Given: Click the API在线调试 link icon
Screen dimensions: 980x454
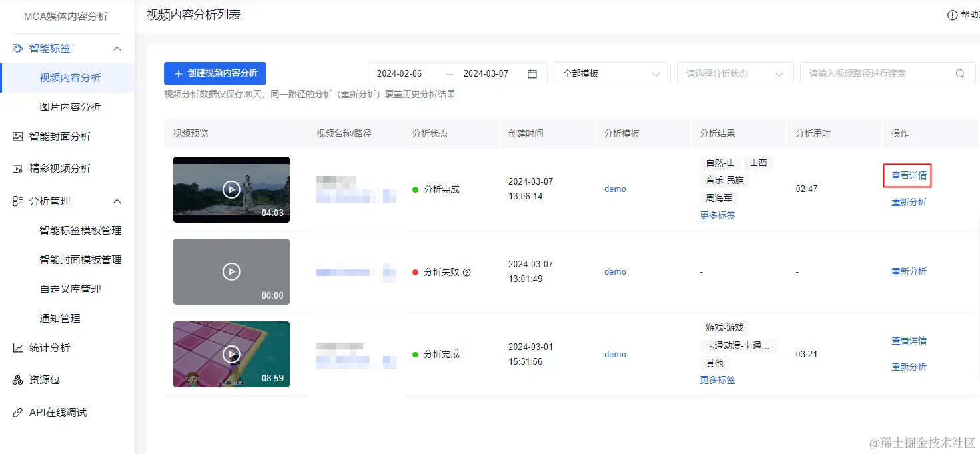Looking at the screenshot, I should pos(18,413).
